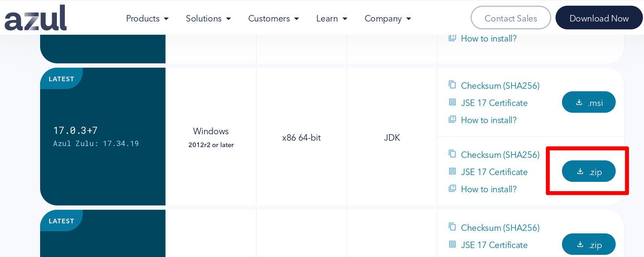Expand Company dropdown arrow
Screen dimensions: 644x257
click(408, 19)
